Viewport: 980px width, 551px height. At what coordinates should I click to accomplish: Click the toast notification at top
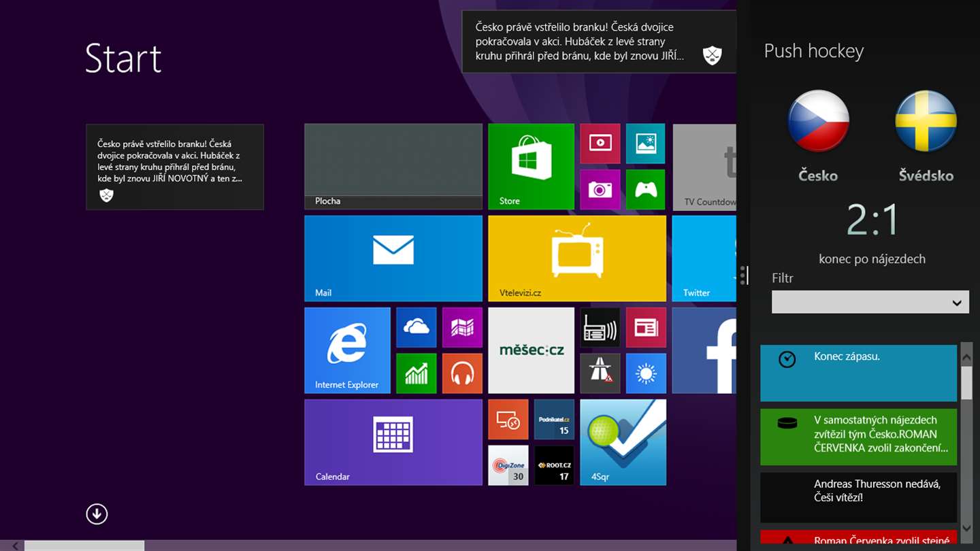click(x=599, y=41)
